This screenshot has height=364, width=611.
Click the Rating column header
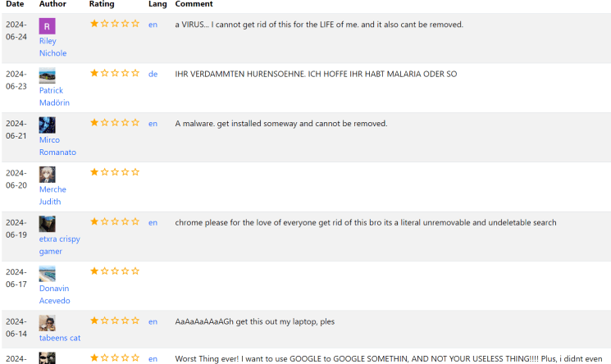pos(102,4)
